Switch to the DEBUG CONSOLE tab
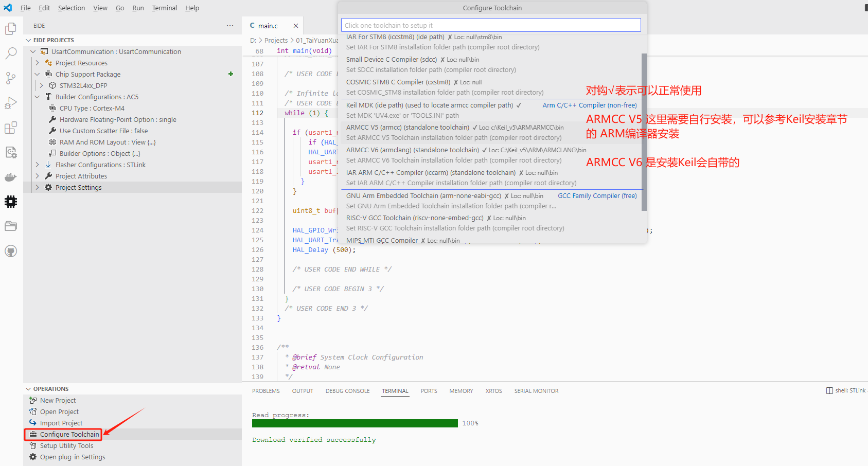The width and height of the screenshot is (868, 466). (347, 391)
